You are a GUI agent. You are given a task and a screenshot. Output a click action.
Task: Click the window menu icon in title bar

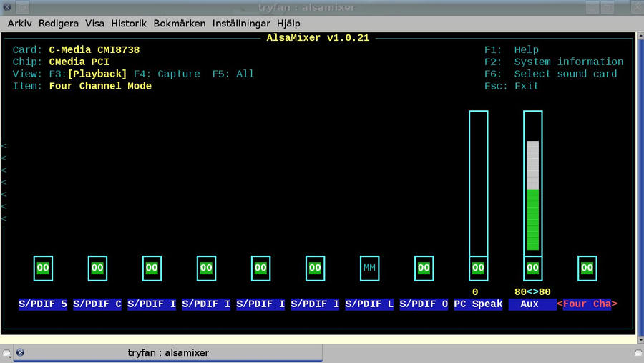6,7
